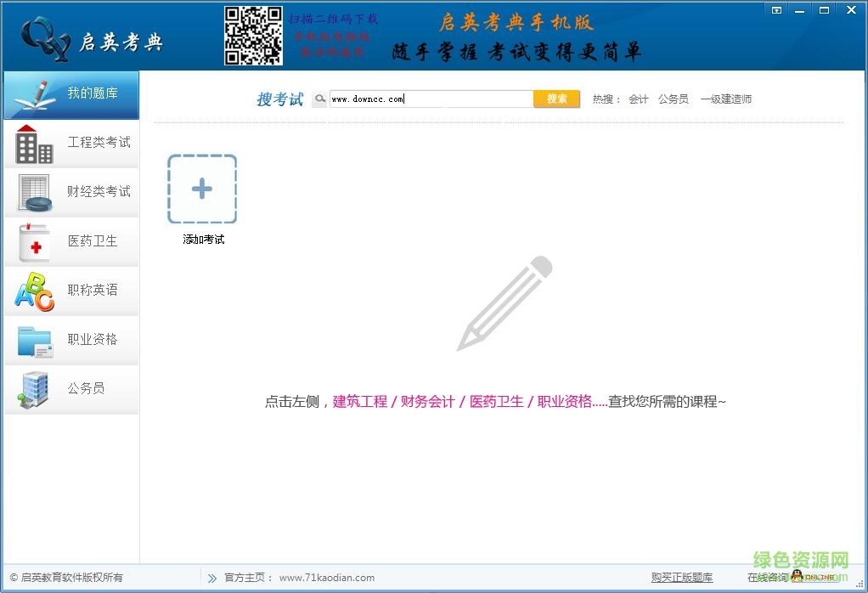The height and width of the screenshot is (593, 868).
Task: Select hot search term 一级建造师
Action: click(x=725, y=99)
